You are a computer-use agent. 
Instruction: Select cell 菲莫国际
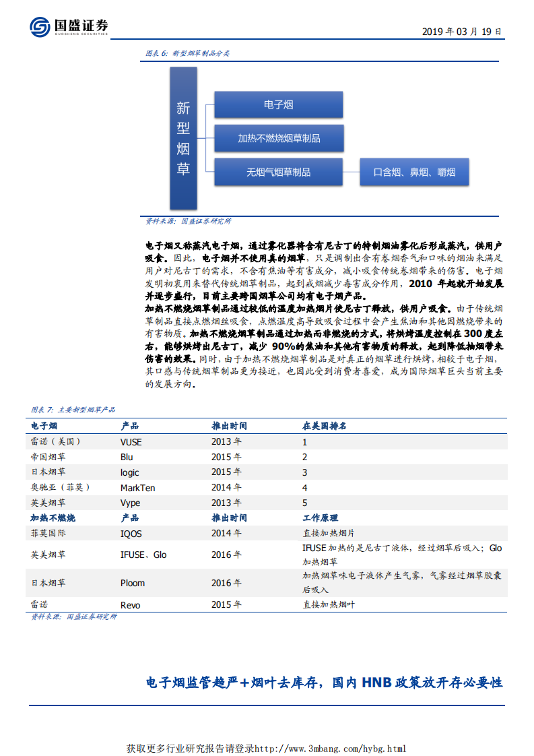click(48, 533)
